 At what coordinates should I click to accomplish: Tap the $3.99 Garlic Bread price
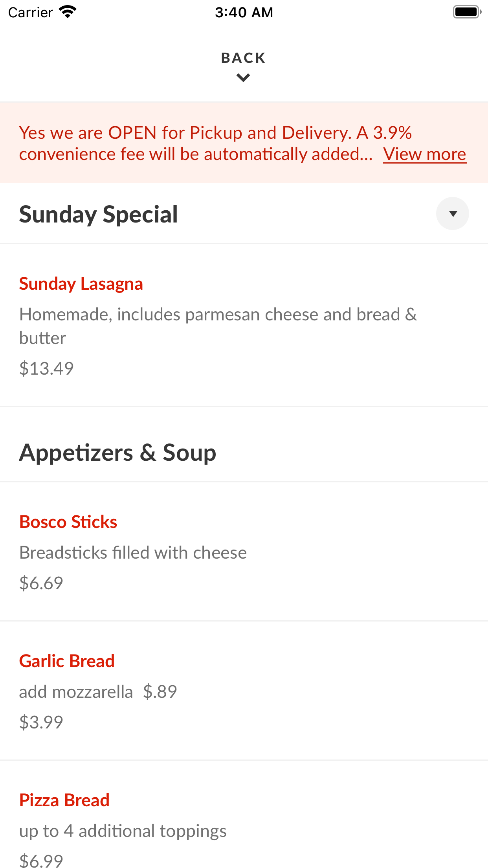41,722
